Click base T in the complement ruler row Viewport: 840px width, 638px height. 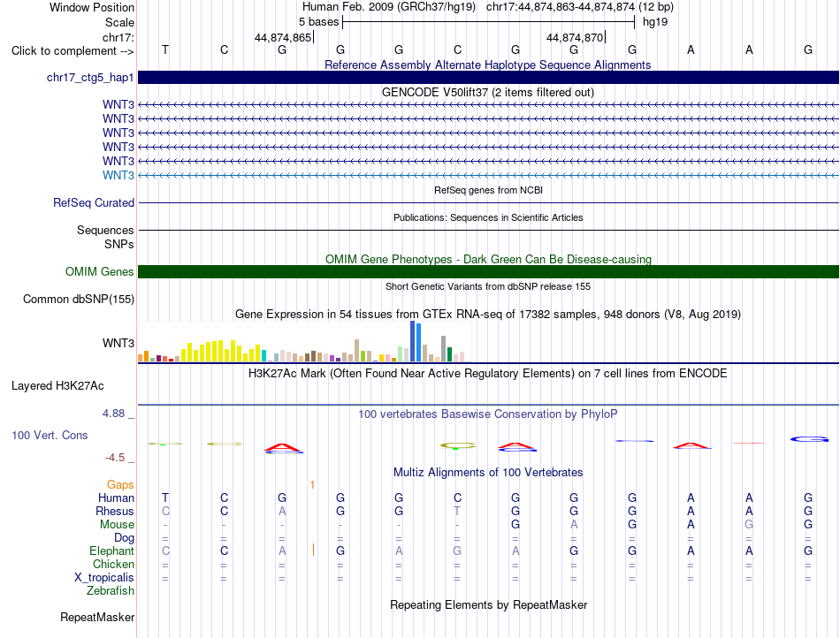165,49
